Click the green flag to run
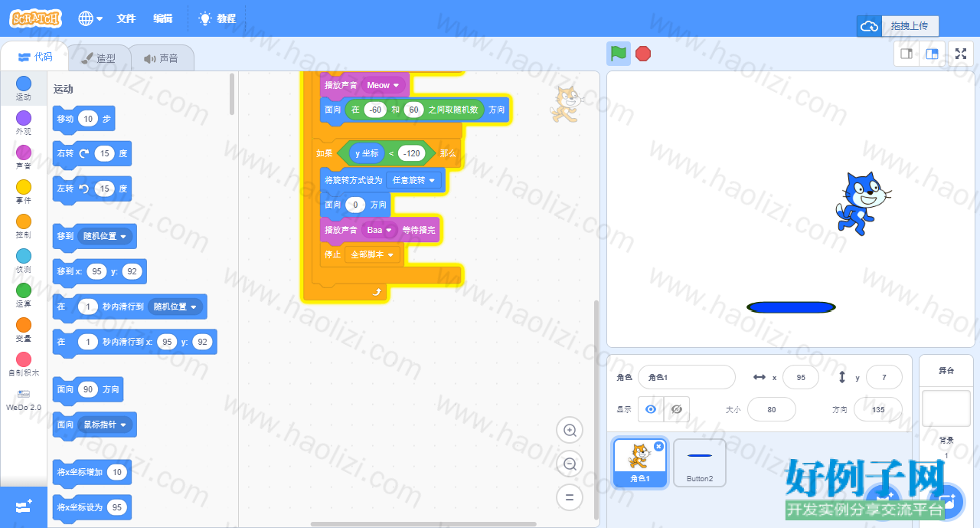Image resolution: width=980 pixels, height=528 pixels. 619,54
